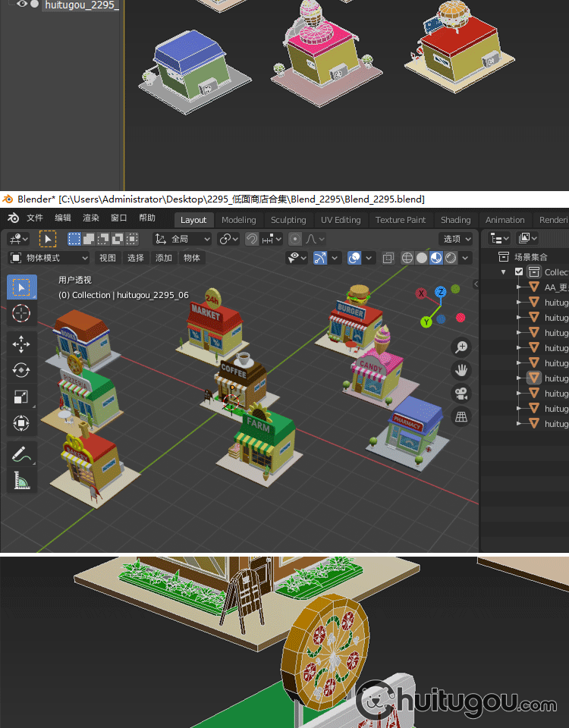The height and width of the screenshot is (728, 569).
Task: Click the camera view icon
Action: [x=461, y=394]
